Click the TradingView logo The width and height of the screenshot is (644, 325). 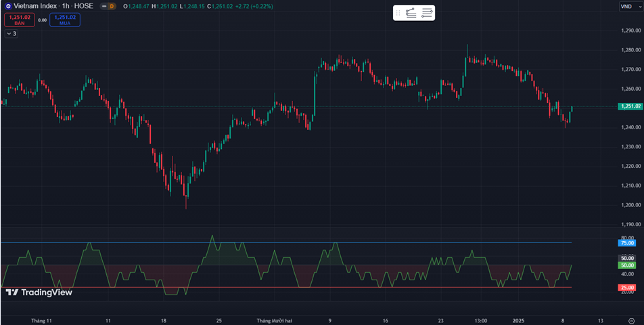(x=39, y=292)
